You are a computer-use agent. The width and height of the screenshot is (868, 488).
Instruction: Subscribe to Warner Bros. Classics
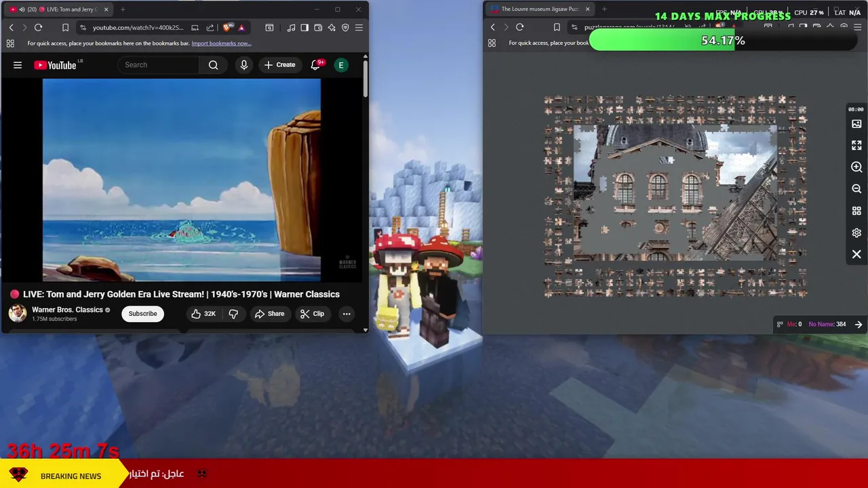coord(142,314)
